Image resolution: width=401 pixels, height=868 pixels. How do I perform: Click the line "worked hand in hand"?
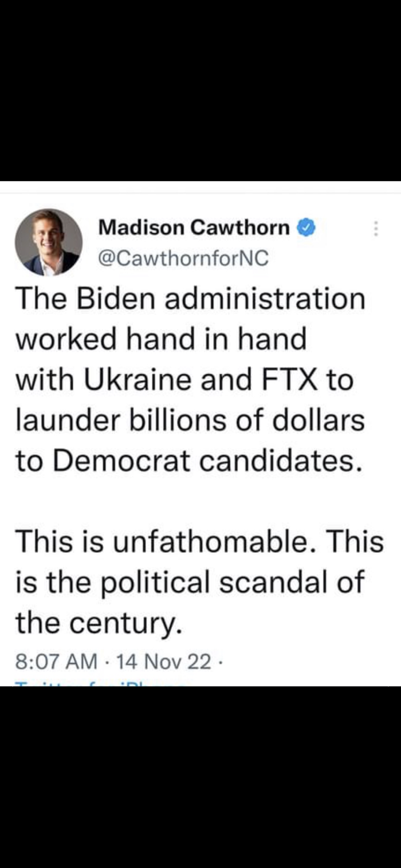(x=160, y=340)
